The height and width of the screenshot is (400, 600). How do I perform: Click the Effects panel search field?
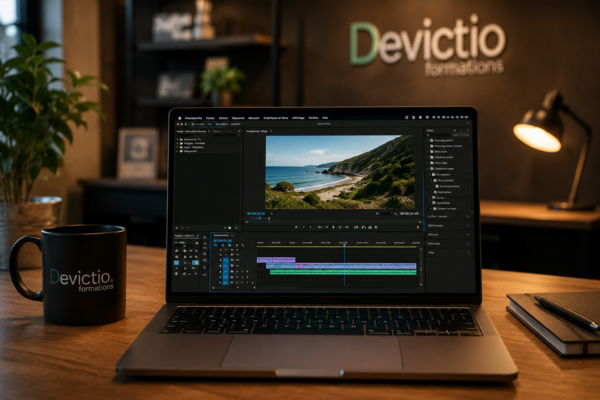click(x=439, y=135)
